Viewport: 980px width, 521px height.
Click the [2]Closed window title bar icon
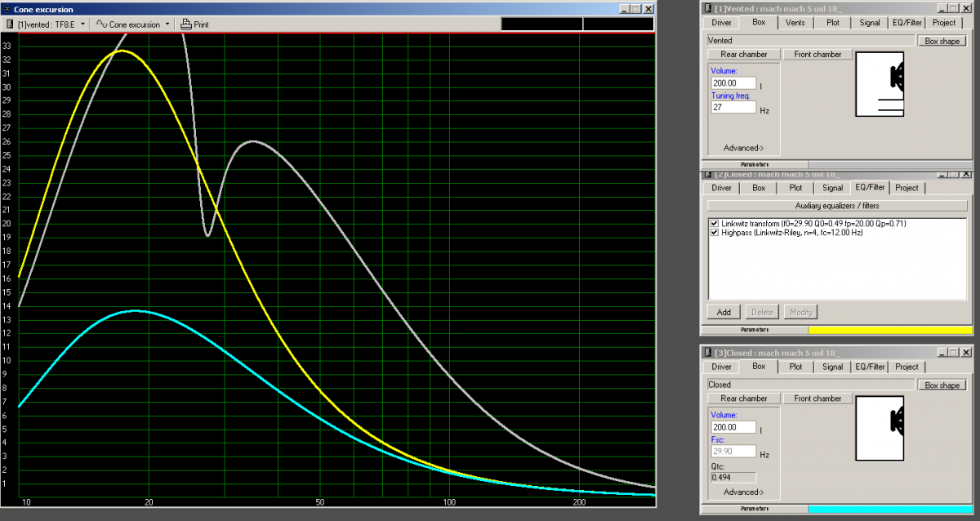[x=708, y=174]
